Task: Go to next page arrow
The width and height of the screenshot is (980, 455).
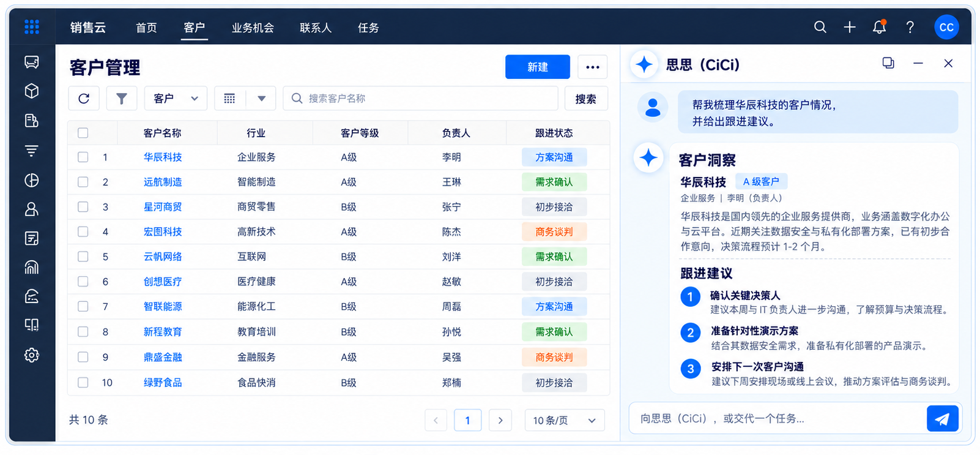Action: tap(500, 420)
